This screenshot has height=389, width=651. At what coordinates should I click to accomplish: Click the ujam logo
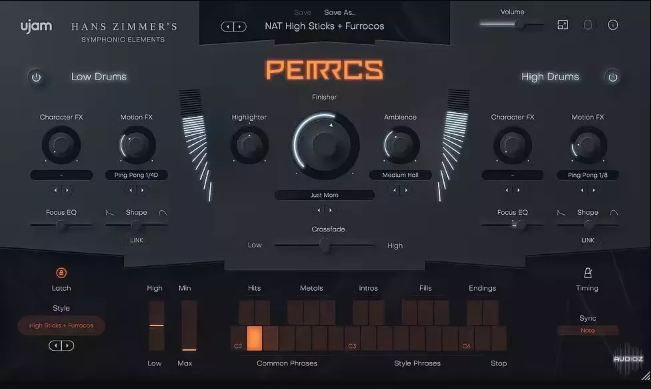coord(37,27)
